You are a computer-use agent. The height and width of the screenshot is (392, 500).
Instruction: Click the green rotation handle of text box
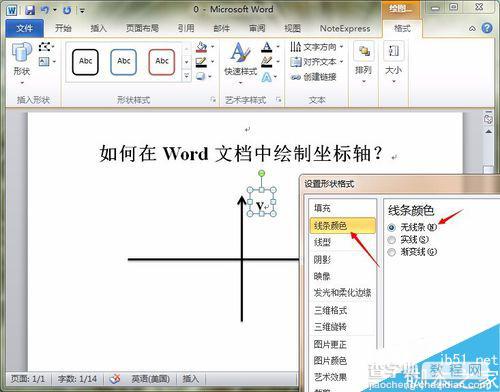(x=262, y=173)
